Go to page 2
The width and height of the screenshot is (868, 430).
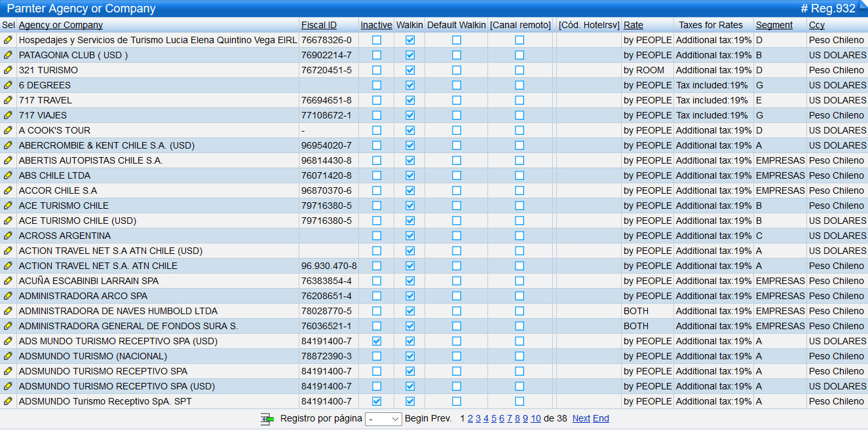[470, 419]
